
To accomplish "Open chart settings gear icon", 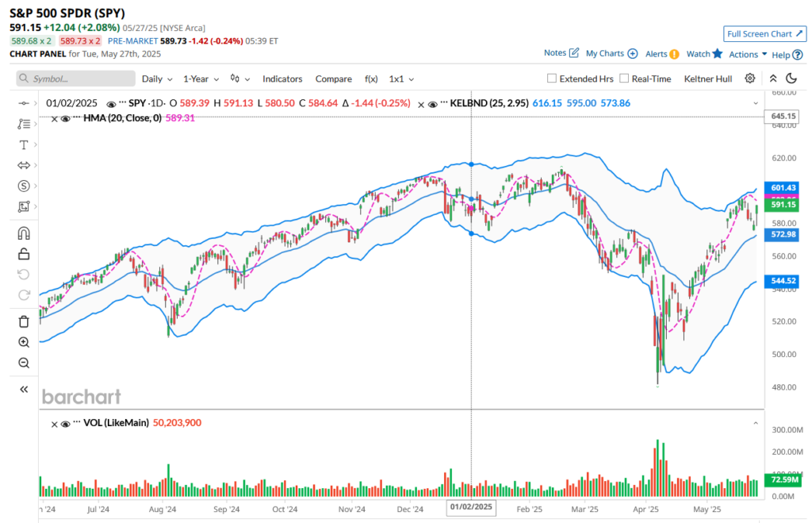I will point(749,79).
